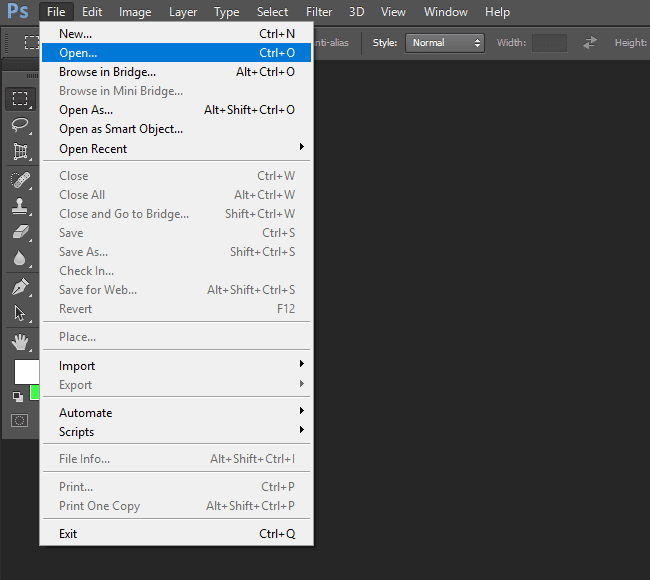Image resolution: width=650 pixels, height=580 pixels.
Task: Choose New... from File menu
Action: click(176, 34)
